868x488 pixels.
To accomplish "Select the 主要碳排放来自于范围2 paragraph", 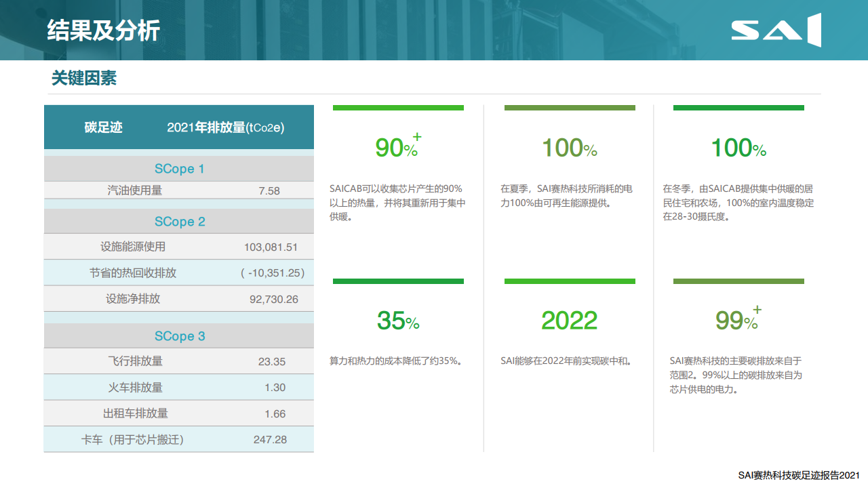I will pyautogui.click(x=735, y=375).
